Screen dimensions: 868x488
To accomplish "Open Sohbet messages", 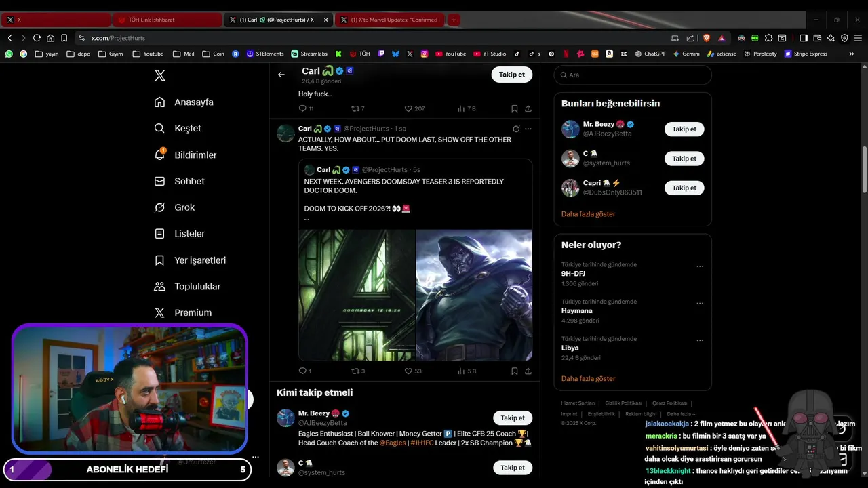I will click(179, 182).
